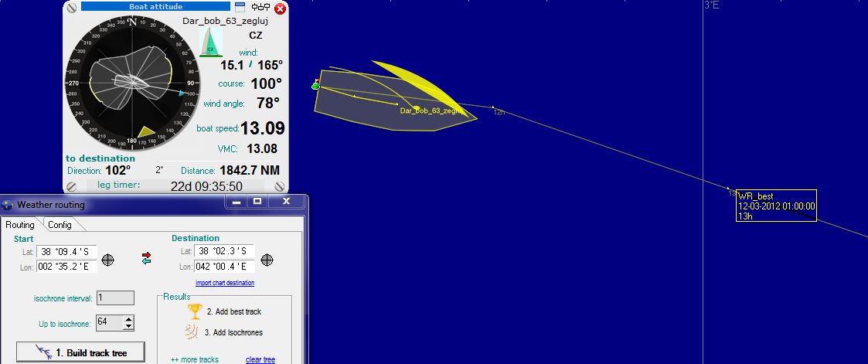The width and height of the screenshot is (868, 364).
Task: Click the trophy Add best track icon
Action: coord(195,311)
